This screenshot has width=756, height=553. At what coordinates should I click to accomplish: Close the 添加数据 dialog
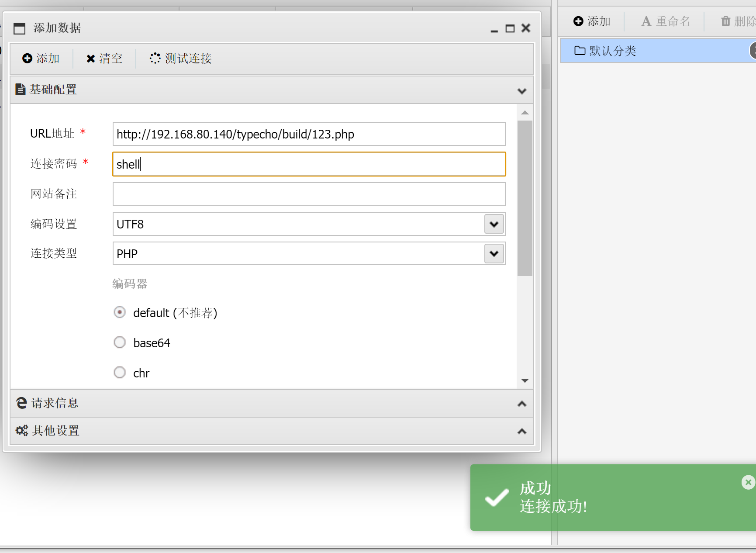(526, 28)
